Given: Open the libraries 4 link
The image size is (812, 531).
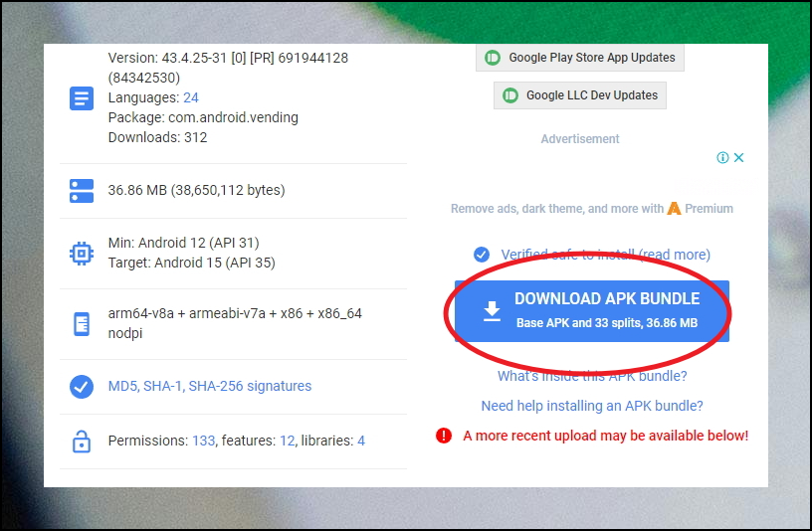Looking at the screenshot, I should coord(361,441).
